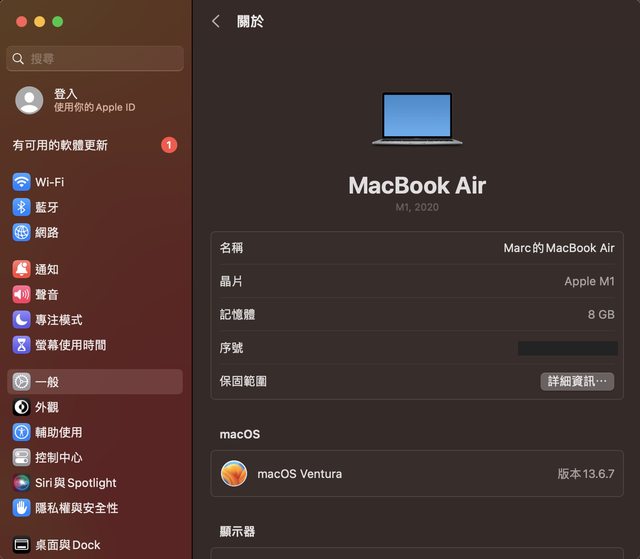Click the 記憶體 memory label
This screenshot has height=559, width=640.
237,315
